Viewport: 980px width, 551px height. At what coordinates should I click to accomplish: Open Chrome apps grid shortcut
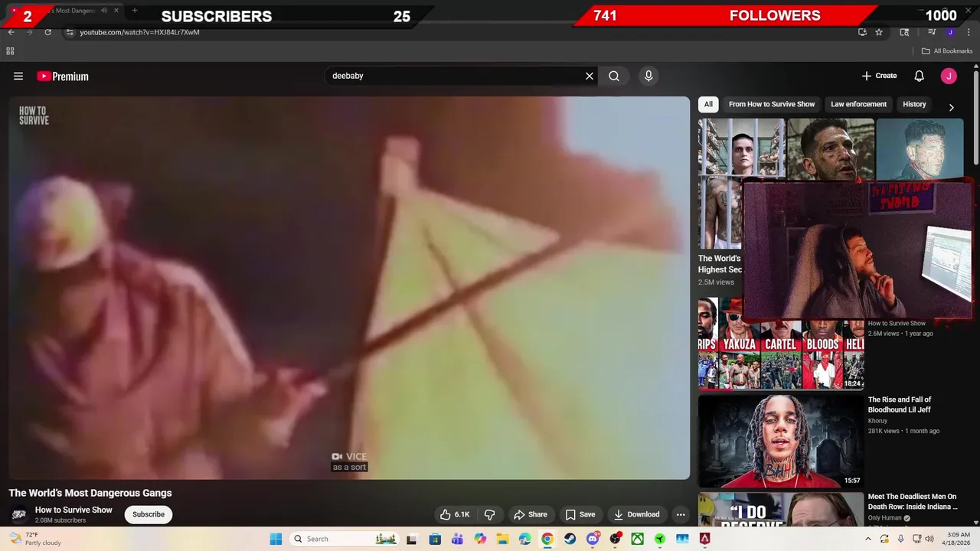pos(10,51)
